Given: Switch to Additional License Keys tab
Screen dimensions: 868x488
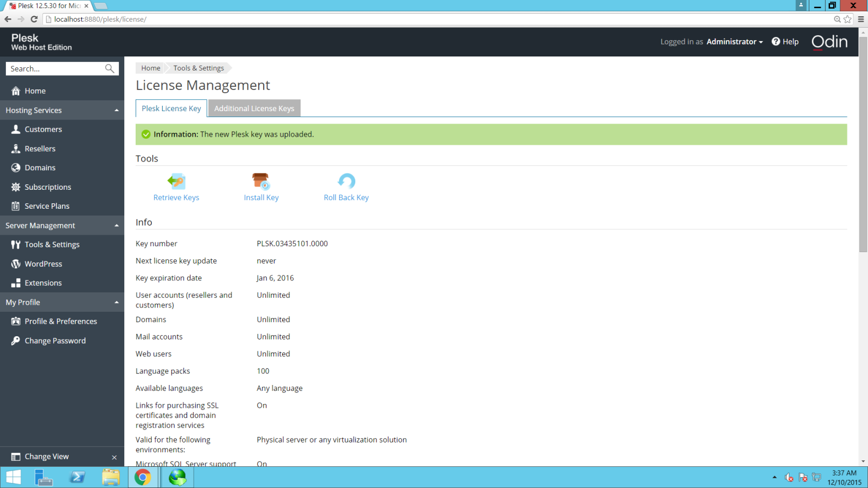Looking at the screenshot, I should coord(254,108).
